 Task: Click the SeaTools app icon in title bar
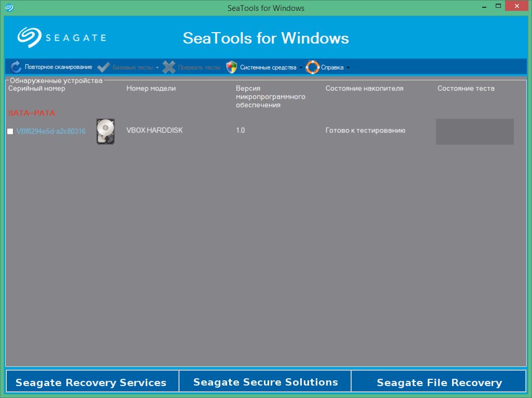(9, 8)
